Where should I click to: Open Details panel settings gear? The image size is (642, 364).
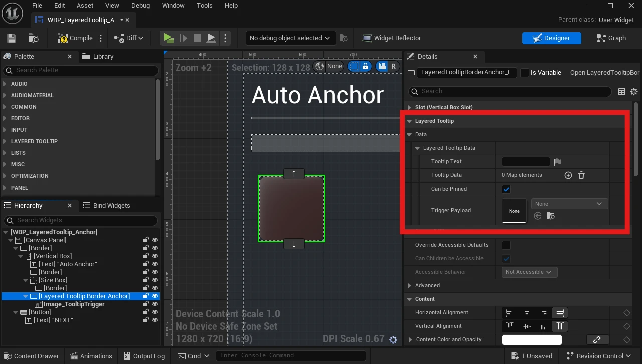point(634,92)
